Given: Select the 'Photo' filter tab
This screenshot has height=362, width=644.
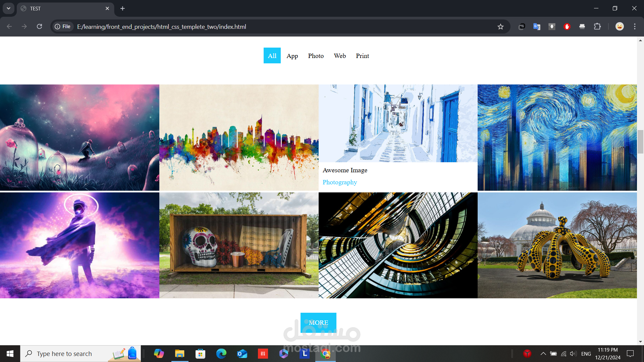Looking at the screenshot, I should pos(316,56).
